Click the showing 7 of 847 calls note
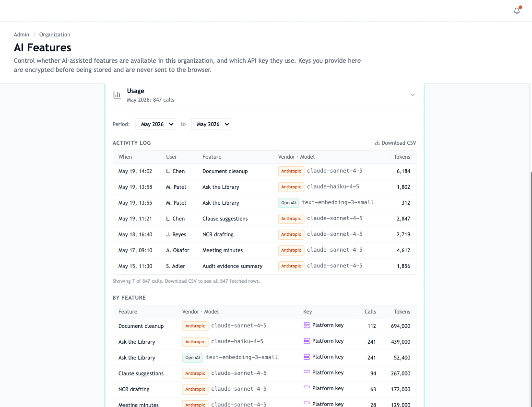This screenshot has height=407, width=532. point(186,281)
